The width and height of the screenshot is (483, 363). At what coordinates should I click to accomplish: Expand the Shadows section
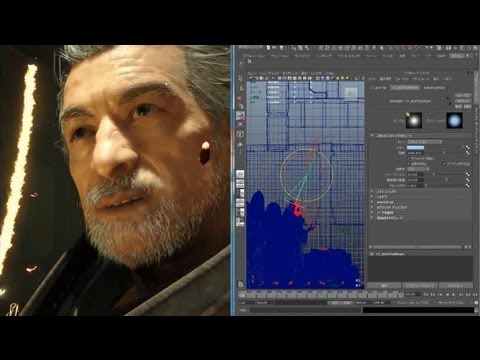pyautogui.click(x=373, y=197)
